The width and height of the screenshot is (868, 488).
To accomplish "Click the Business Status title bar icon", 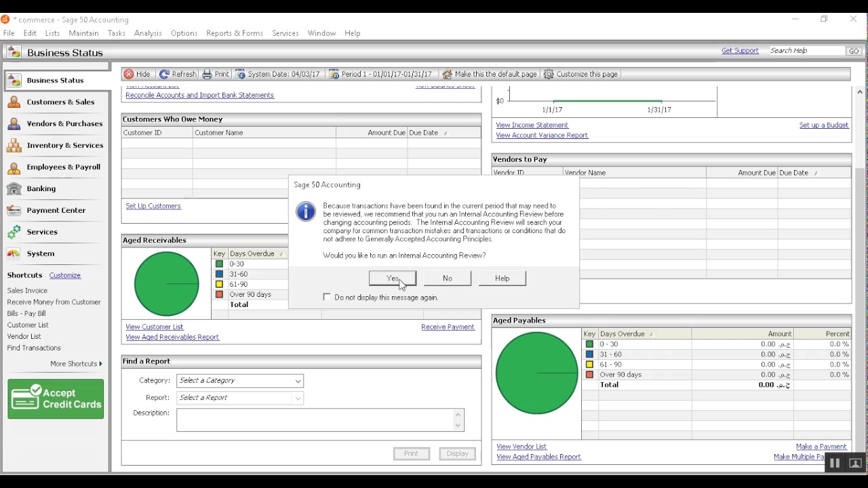I will (14, 52).
